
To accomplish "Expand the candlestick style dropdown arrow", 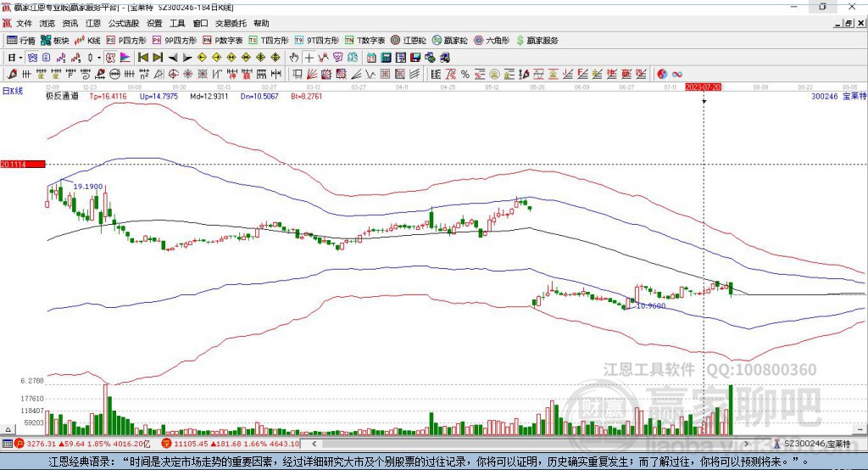I will (x=99, y=58).
